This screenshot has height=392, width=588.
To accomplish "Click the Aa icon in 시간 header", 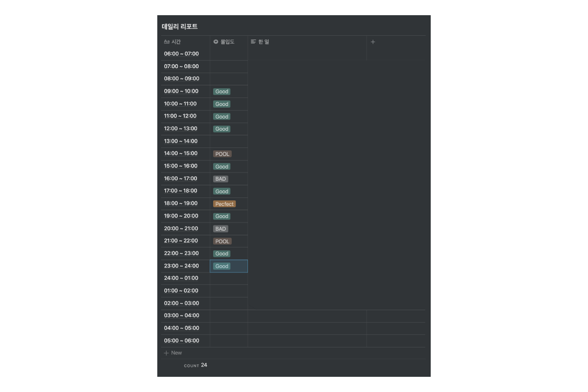I will (x=167, y=42).
